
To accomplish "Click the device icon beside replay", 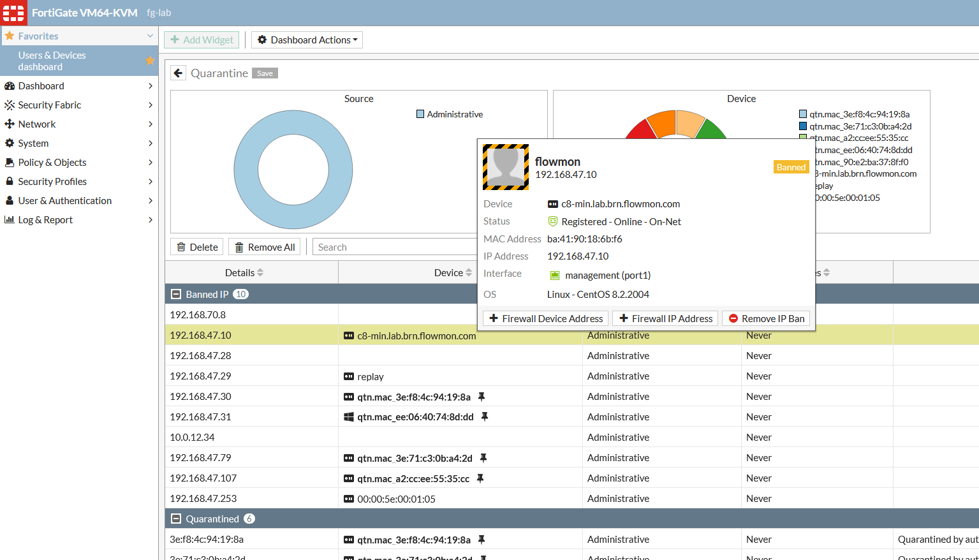I will (349, 376).
